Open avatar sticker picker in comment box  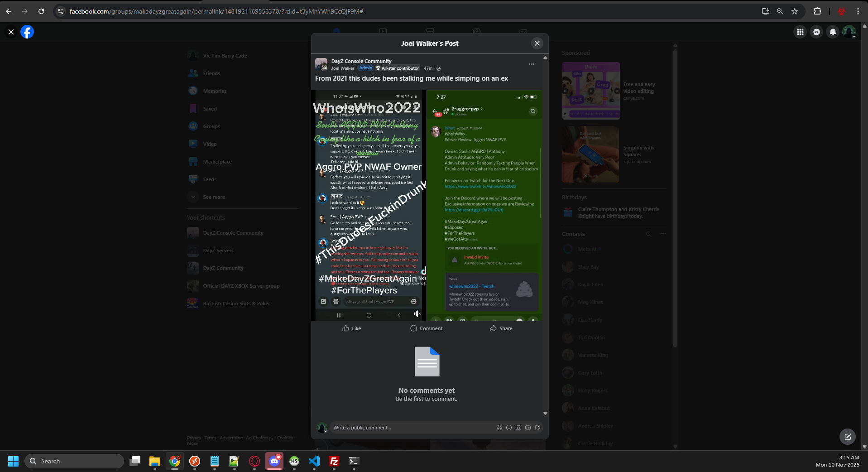pos(499,428)
